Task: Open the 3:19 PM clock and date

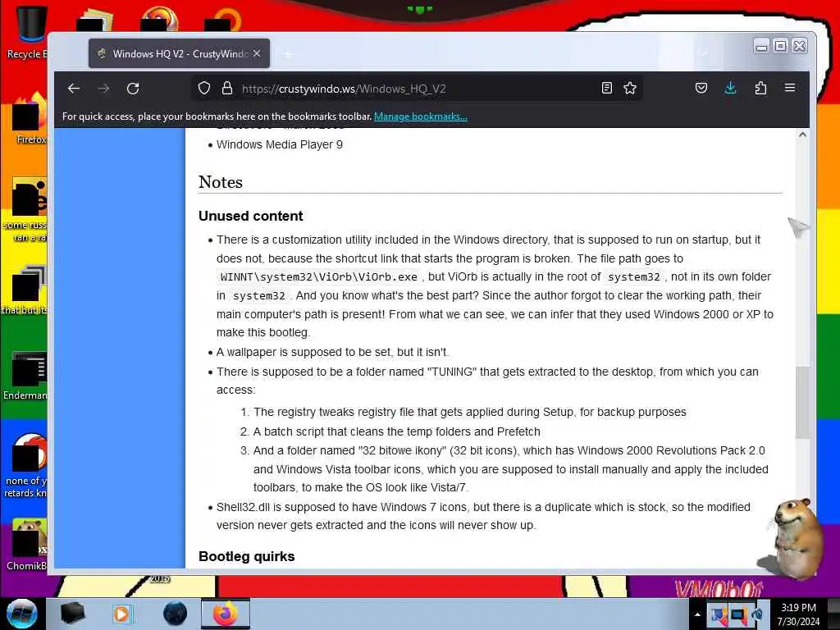Action: pos(798,614)
